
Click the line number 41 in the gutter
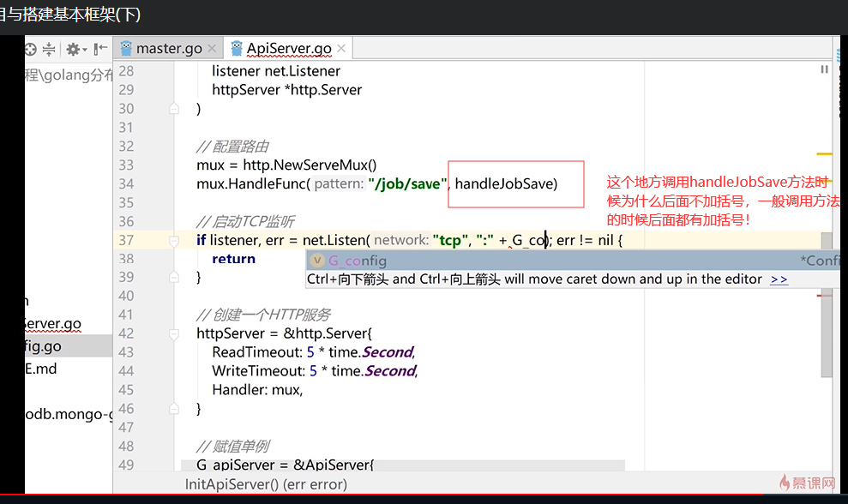[126, 315]
